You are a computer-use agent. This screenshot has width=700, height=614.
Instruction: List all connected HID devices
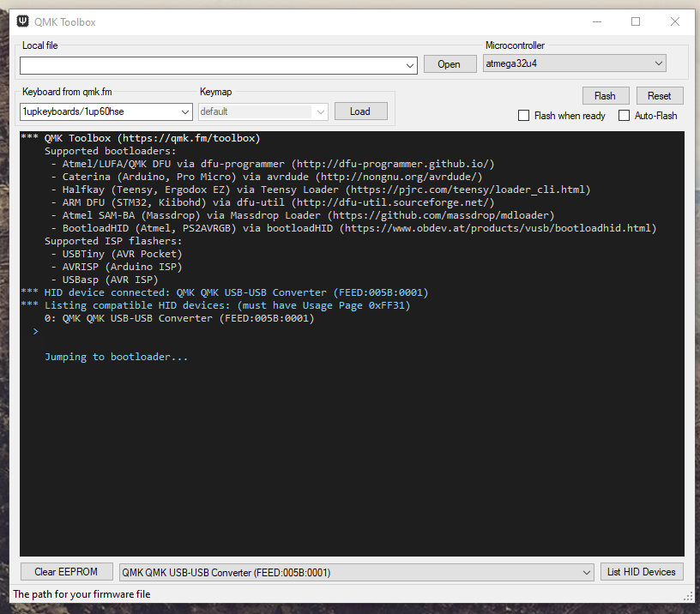[x=642, y=571]
